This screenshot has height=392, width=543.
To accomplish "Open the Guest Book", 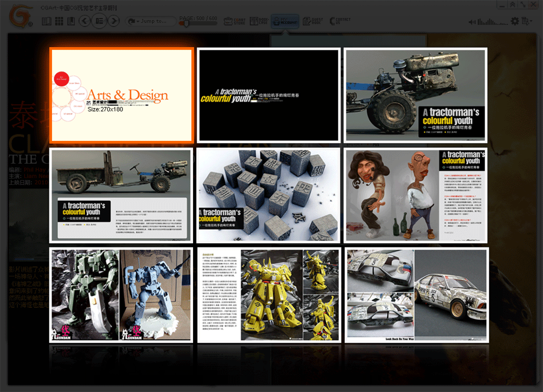I will (313, 21).
